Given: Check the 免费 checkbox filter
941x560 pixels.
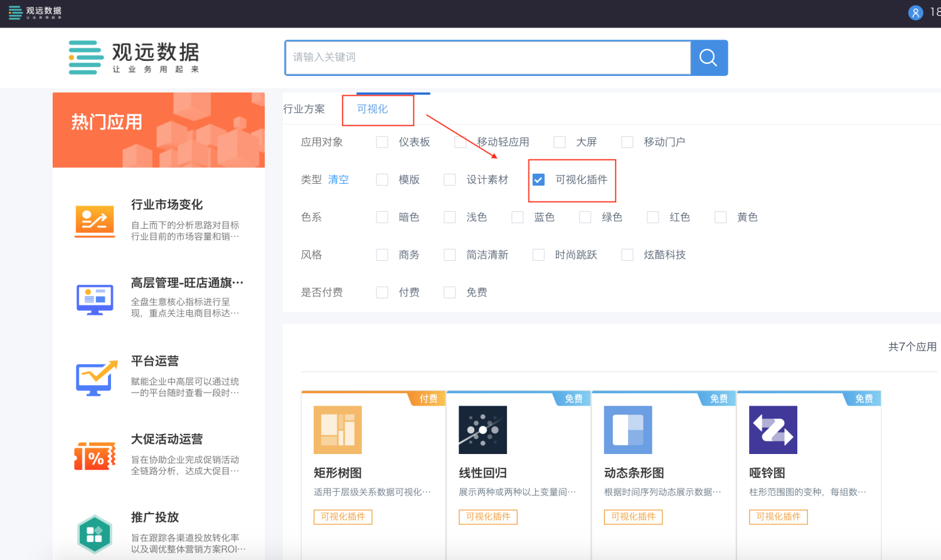Looking at the screenshot, I should click(450, 293).
